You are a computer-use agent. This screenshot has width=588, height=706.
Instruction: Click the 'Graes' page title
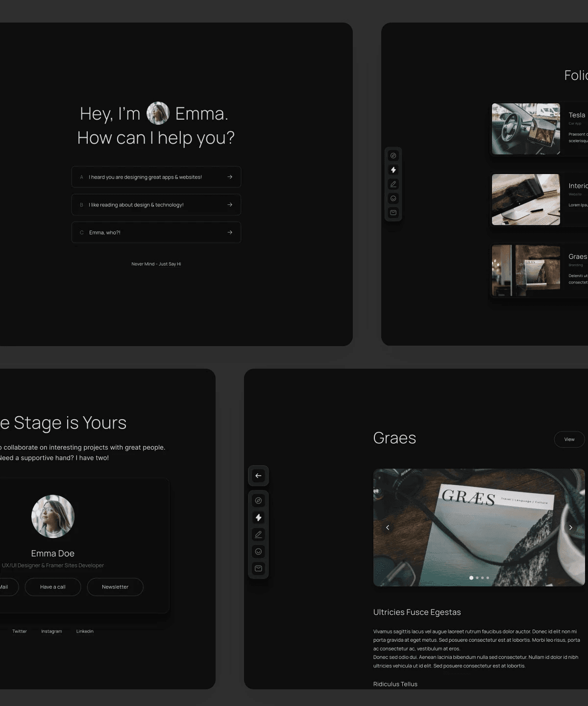394,438
